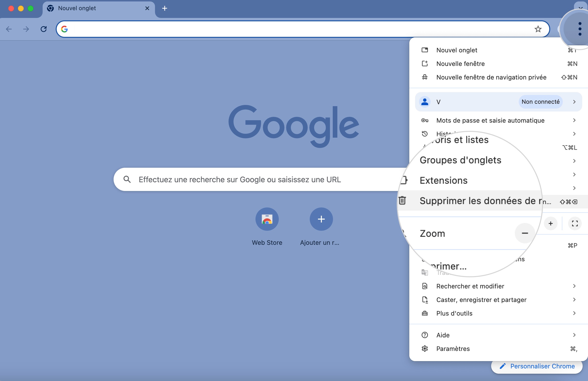Click the tab icon beside Nouvel onglet entry
588x381 pixels.
click(x=425, y=50)
